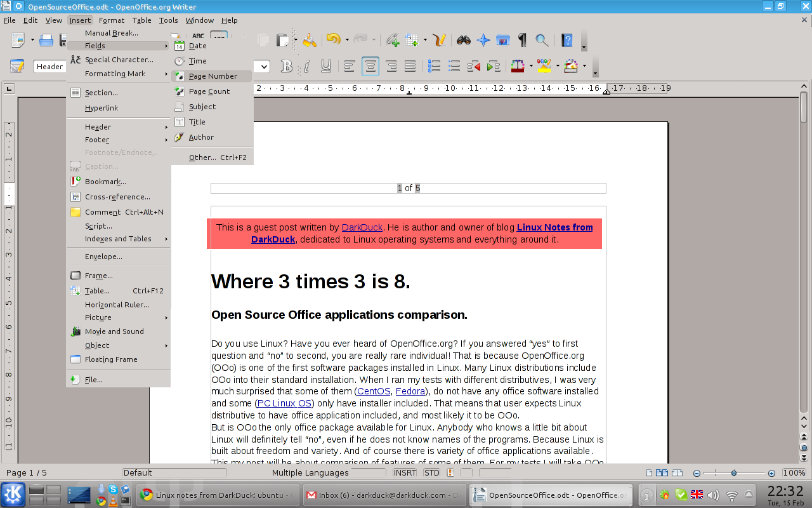Expand the Footer submenu
The width and height of the screenshot is (812, 508).
click(x=119, y=140)
